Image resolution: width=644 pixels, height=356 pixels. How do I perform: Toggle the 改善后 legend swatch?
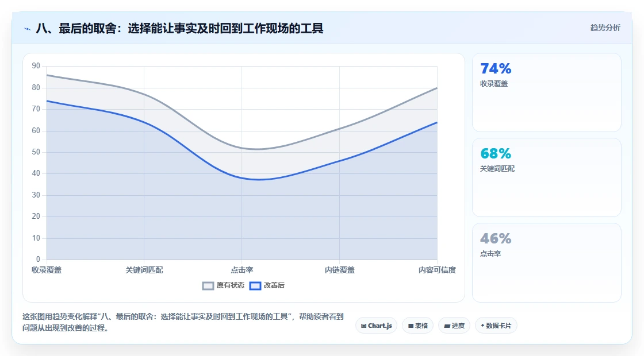tap(255, 286)
